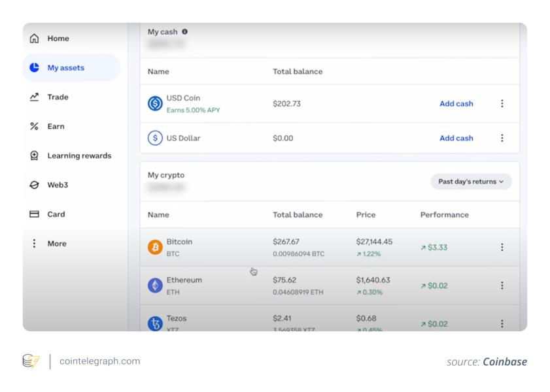Image resolution: width=550 pixels, height=392 pixels.
Task: Open options menu for USD Coin row
Action: point(502,103)
